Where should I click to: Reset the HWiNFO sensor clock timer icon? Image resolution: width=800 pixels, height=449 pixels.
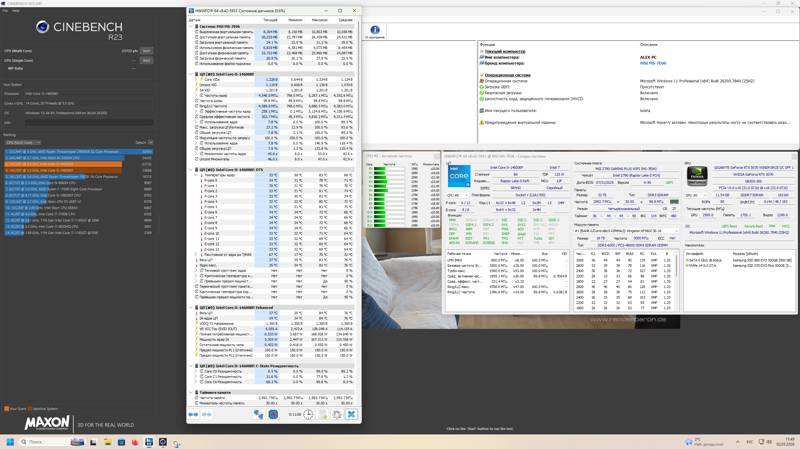[308, 414]
